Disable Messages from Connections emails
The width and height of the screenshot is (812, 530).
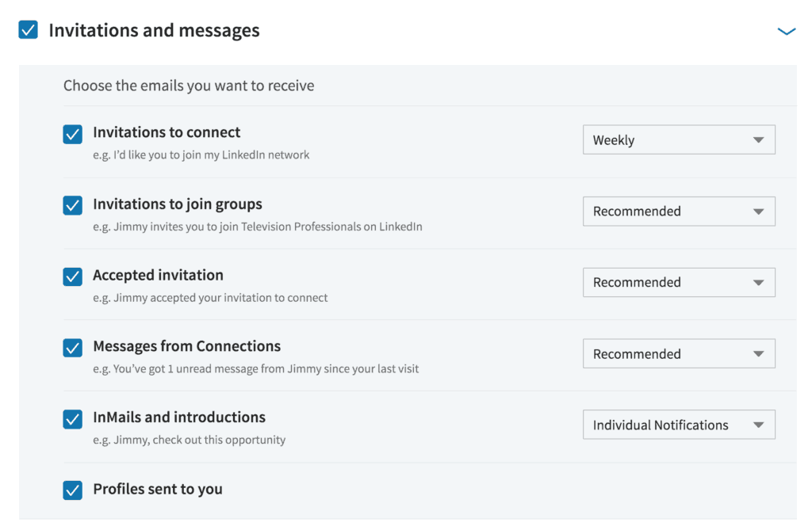(72, 348)
